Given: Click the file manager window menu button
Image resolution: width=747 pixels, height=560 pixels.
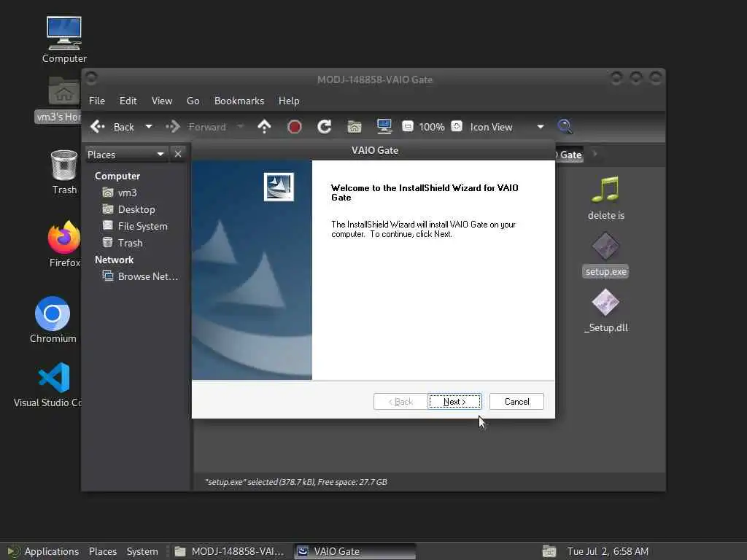Looking at the screenshot, I should [91, 77].
